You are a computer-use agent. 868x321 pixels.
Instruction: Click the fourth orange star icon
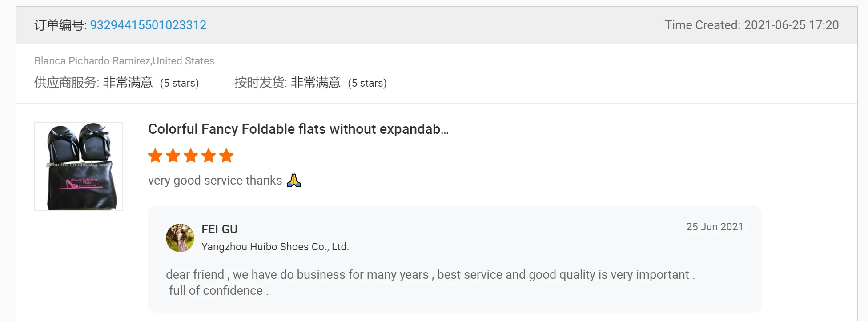coord(209,156)
